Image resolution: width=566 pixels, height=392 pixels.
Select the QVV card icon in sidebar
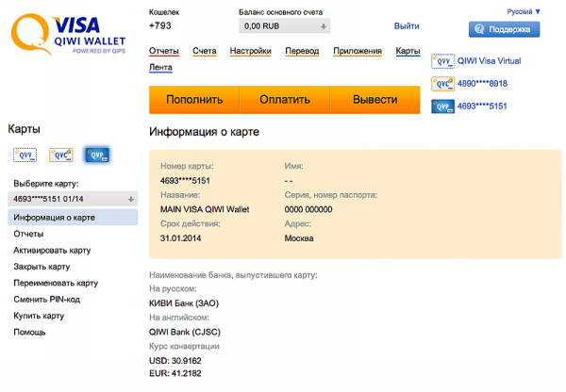coord(25,155)
